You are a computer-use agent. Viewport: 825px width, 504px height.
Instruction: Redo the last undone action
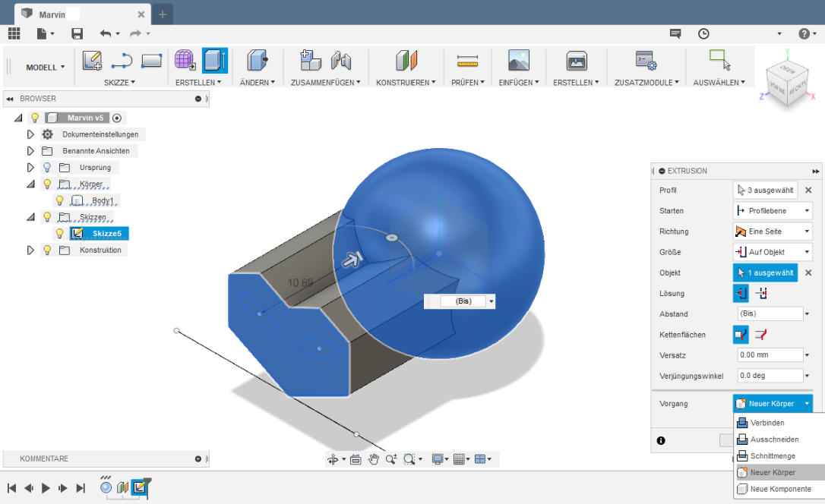click(136, 33)
